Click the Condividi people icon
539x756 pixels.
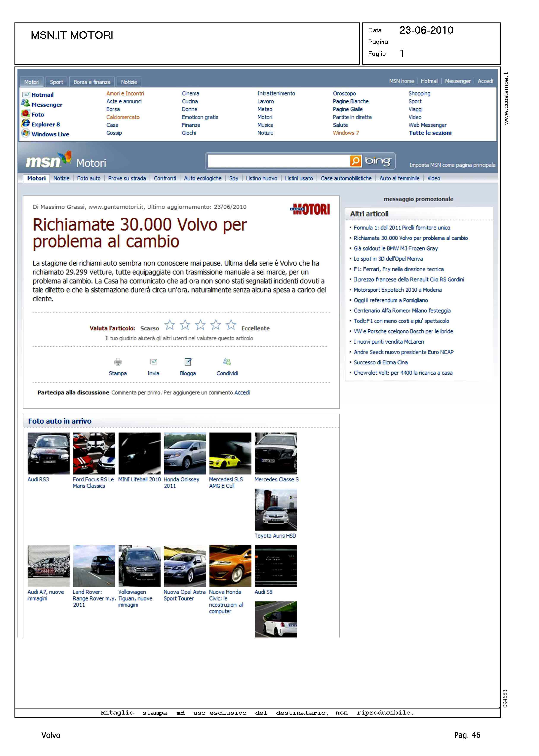pyautogui.click(x=227, y=362)
